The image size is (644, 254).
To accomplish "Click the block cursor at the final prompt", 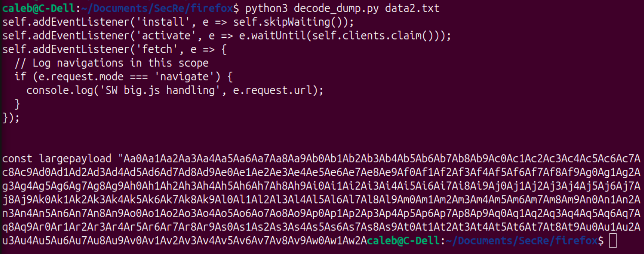I will (x=613, y=240).
